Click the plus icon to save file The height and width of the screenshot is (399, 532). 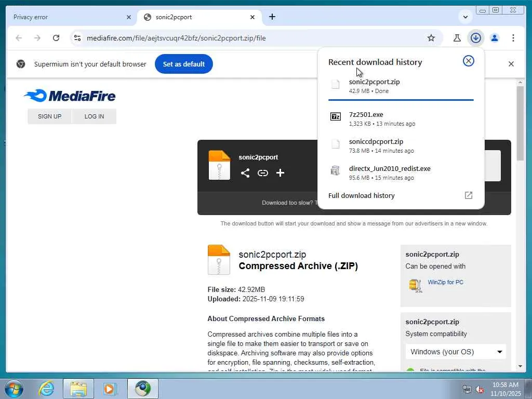pyautogui.click(x=280, y=173)
